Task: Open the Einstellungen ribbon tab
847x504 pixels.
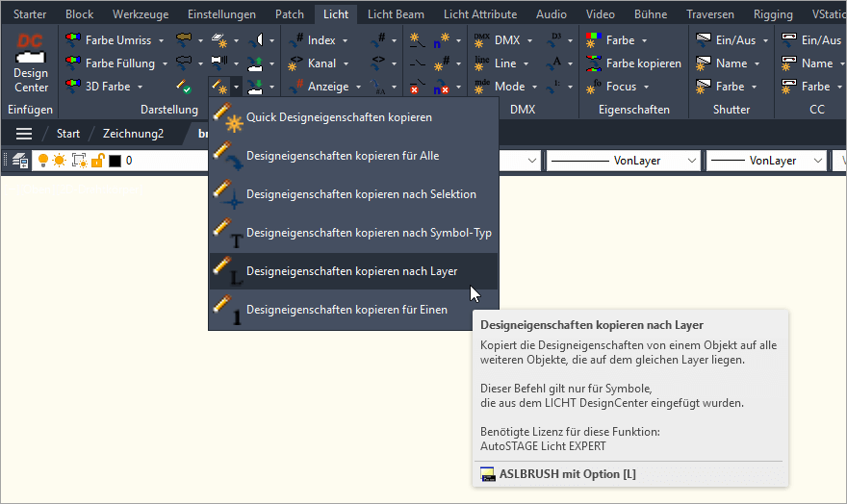Action: point(221,14)
